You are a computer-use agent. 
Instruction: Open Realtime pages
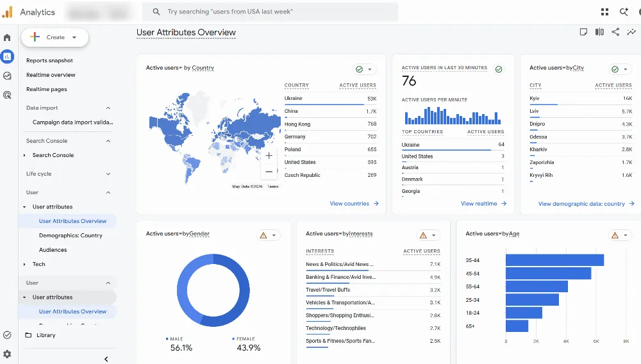coord(47,89)
